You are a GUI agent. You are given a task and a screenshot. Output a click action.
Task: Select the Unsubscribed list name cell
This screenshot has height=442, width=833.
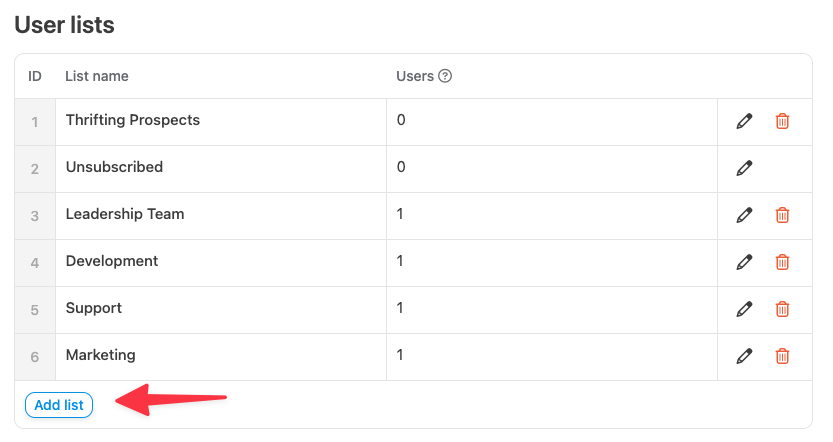tap(114, 167)
